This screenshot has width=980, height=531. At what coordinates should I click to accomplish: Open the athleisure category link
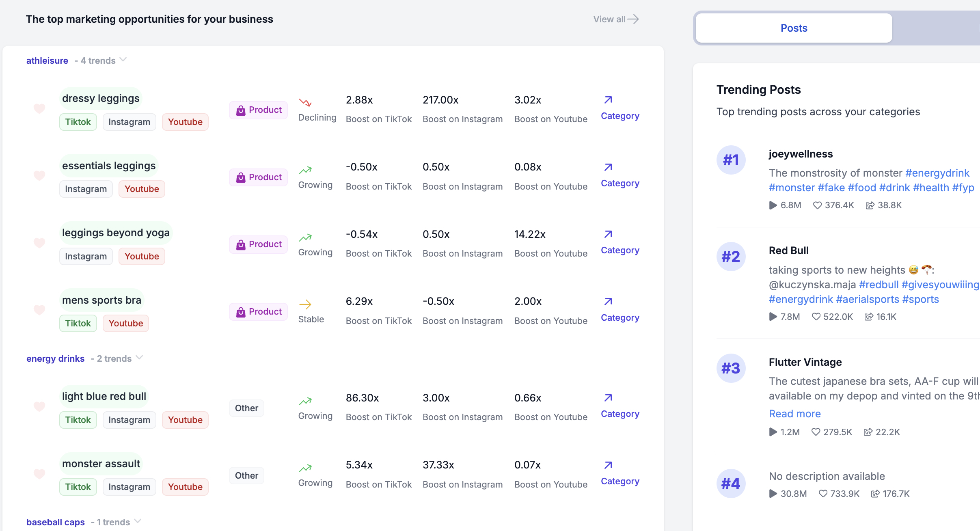pyautogui.click(x=47, y=60)
